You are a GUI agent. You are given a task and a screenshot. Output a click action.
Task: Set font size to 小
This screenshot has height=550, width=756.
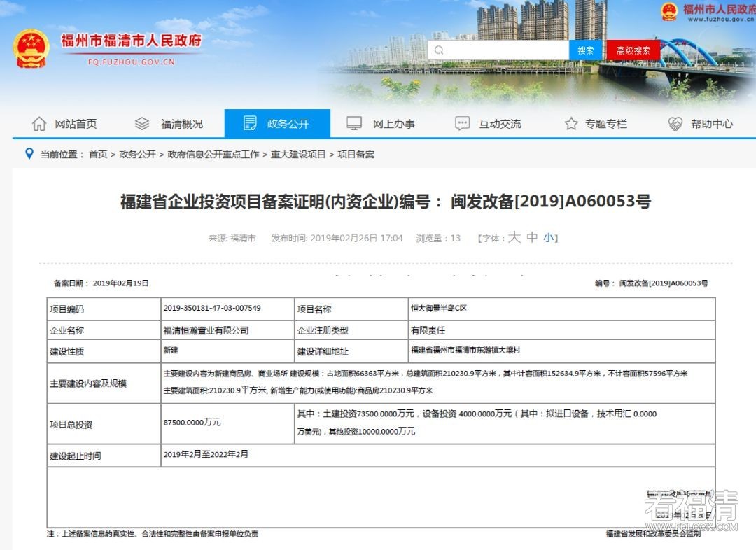(548, 238)
